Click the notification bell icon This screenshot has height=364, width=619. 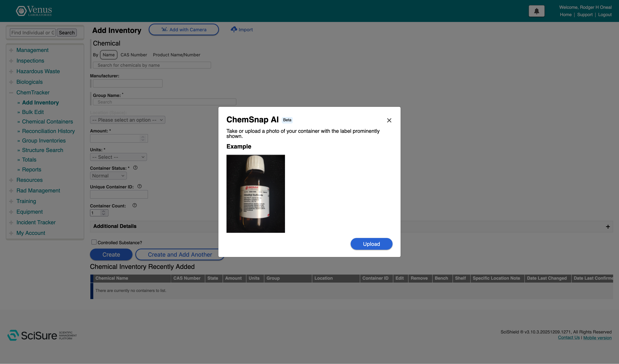click(537, 11)
